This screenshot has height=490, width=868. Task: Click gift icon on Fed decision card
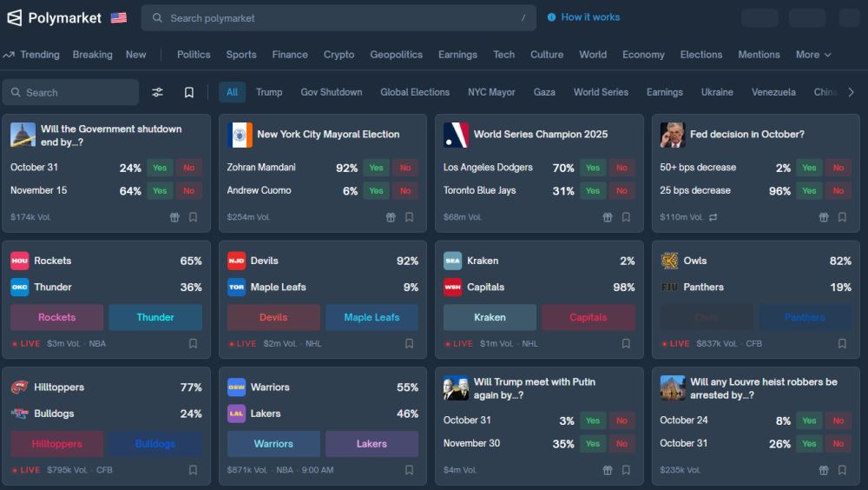coord(824,217)
